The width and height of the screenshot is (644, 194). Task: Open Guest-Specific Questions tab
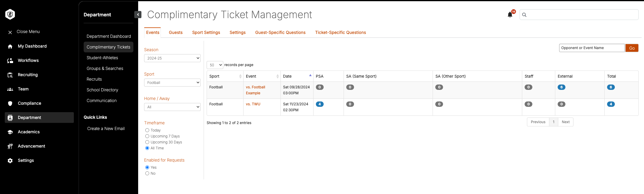pos(280,32)
